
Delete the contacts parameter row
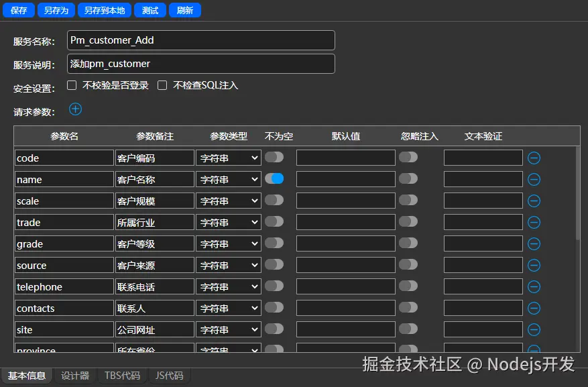click(534, 308)
